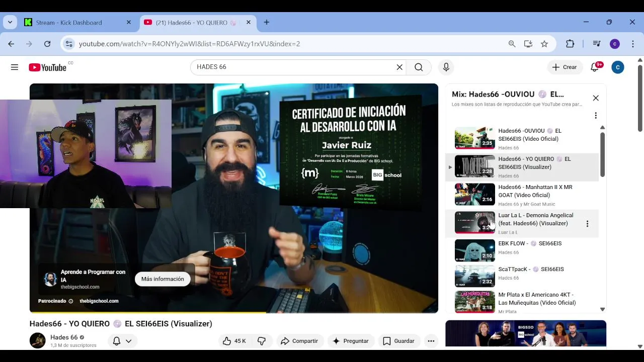The width and height of the screenshot is (644, 362).
Task: Click install app icon in address bar
Action: click(528, 44)
